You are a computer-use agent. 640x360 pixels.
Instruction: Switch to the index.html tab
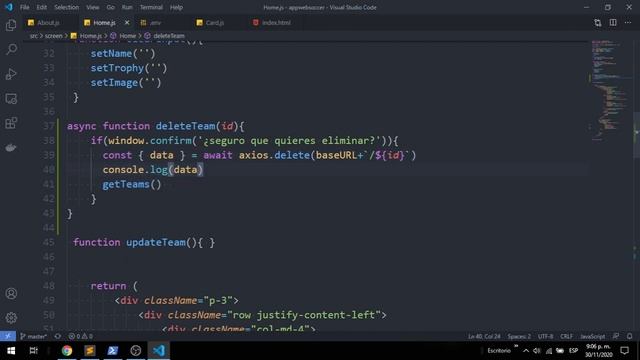276,23
